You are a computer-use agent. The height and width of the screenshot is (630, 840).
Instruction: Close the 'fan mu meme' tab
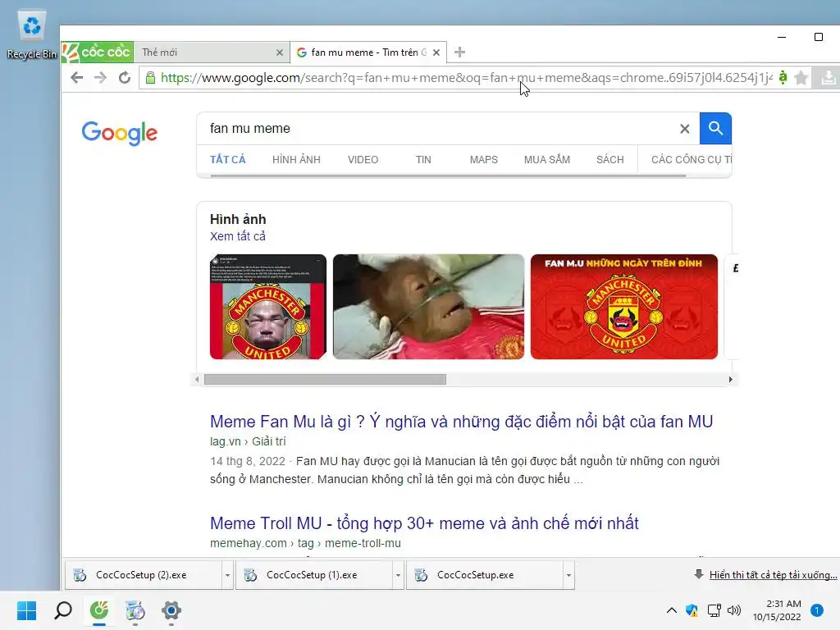tap(436, 52)
